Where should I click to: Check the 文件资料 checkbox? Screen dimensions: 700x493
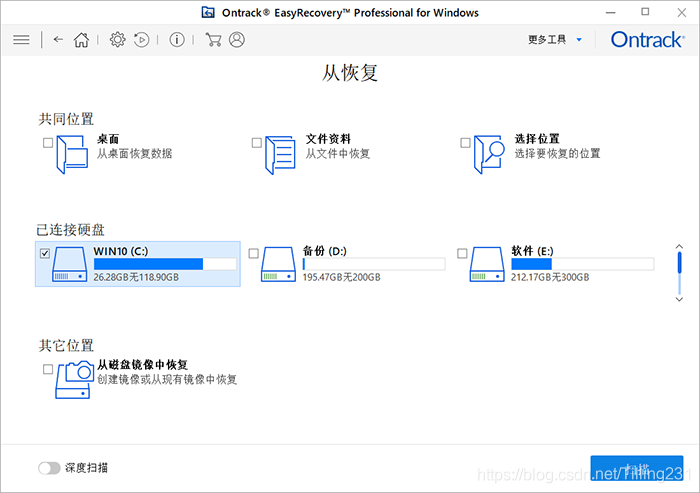pyautogui.click(x=257, y=143)
